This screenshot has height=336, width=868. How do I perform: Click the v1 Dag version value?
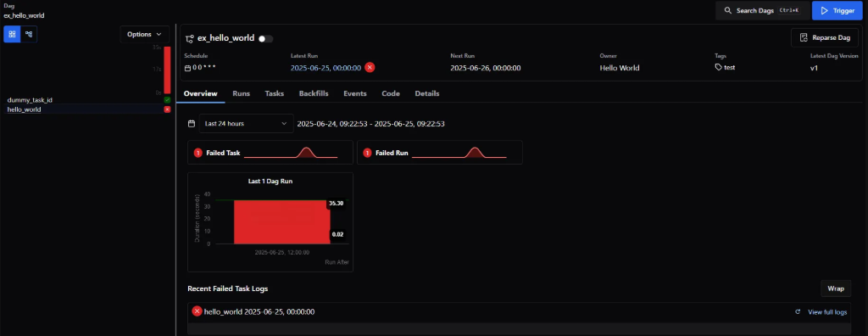(x=814, y=68)
